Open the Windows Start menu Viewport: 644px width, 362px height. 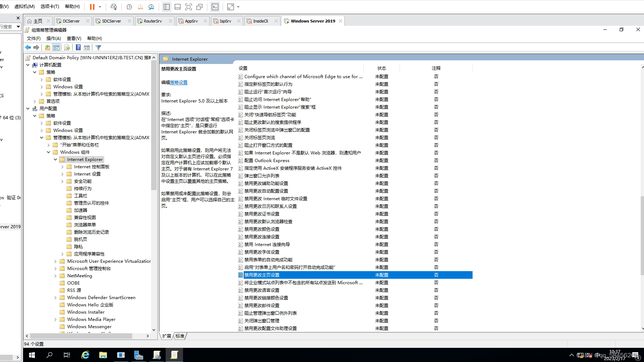[32, 355]
